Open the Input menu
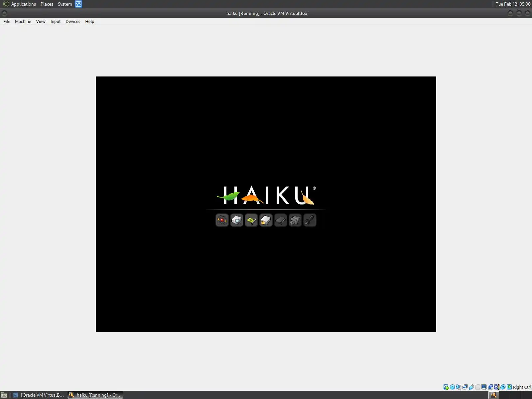 [56, 21]
